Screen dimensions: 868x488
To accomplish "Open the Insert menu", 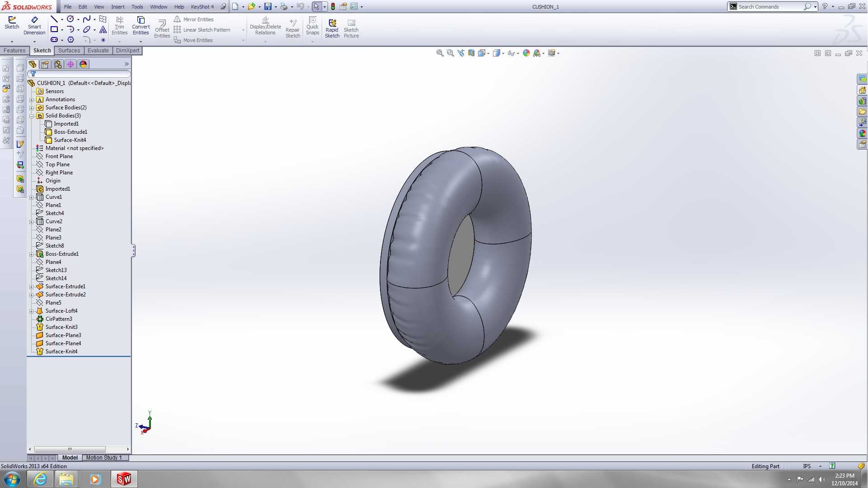I will pyautogui.click(x=118, y=7).
